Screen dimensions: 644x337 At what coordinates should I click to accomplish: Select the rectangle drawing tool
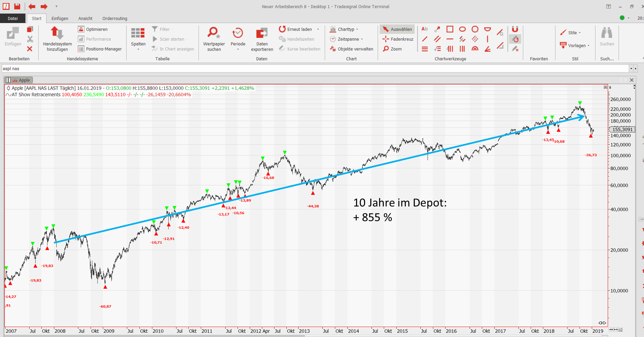[x=450, y=29]
